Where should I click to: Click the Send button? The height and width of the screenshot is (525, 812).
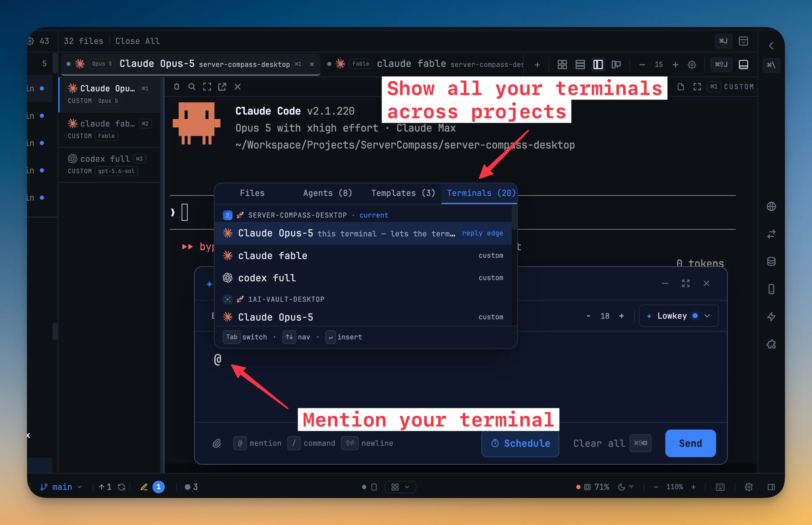(x=690, y=443)
